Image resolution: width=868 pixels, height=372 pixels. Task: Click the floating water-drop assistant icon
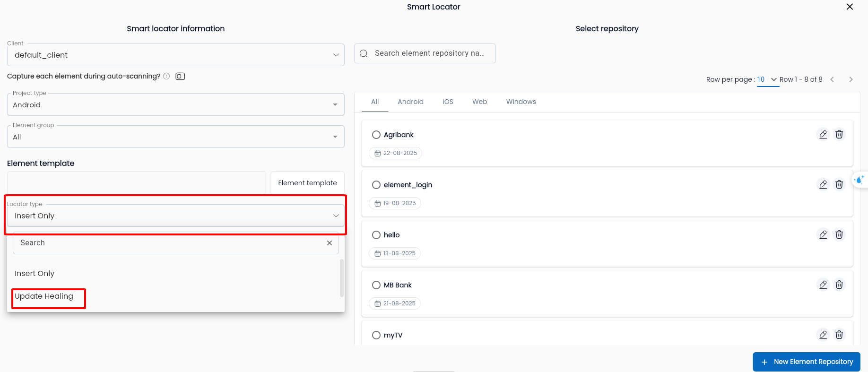pyautogui.click(x=859, y=180)
